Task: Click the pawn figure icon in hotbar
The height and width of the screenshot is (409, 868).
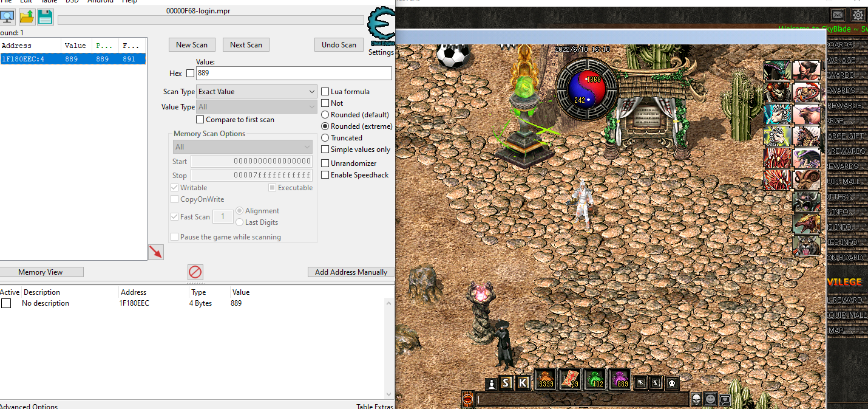Action: tap(492, 383)
